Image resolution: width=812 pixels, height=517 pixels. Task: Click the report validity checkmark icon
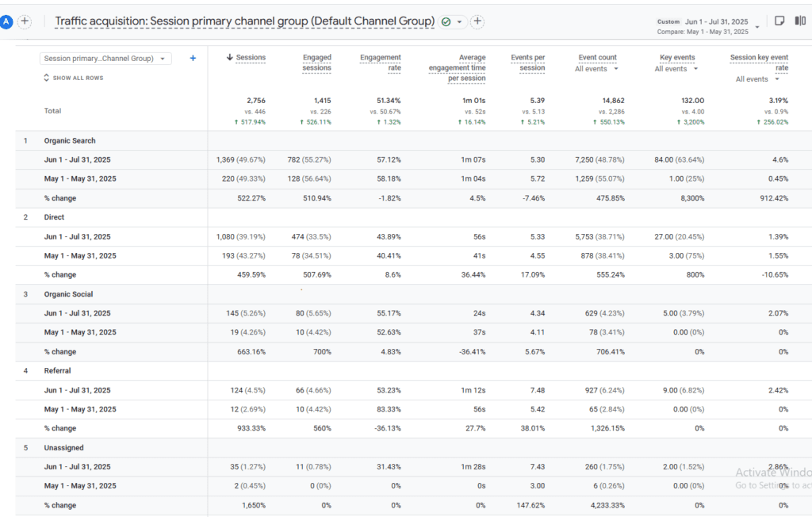(x=446, y=21)
